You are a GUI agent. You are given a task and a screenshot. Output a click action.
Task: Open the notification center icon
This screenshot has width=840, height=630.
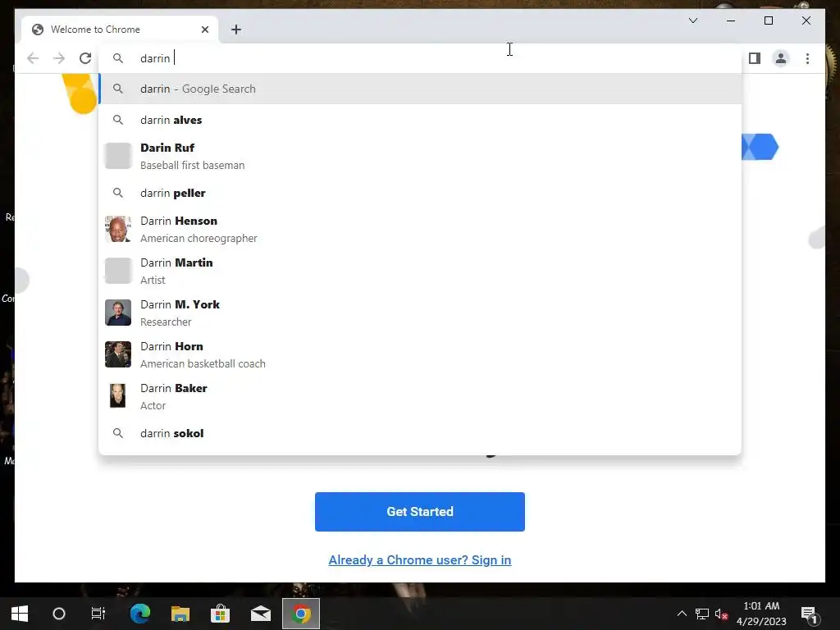pos(808,614)
